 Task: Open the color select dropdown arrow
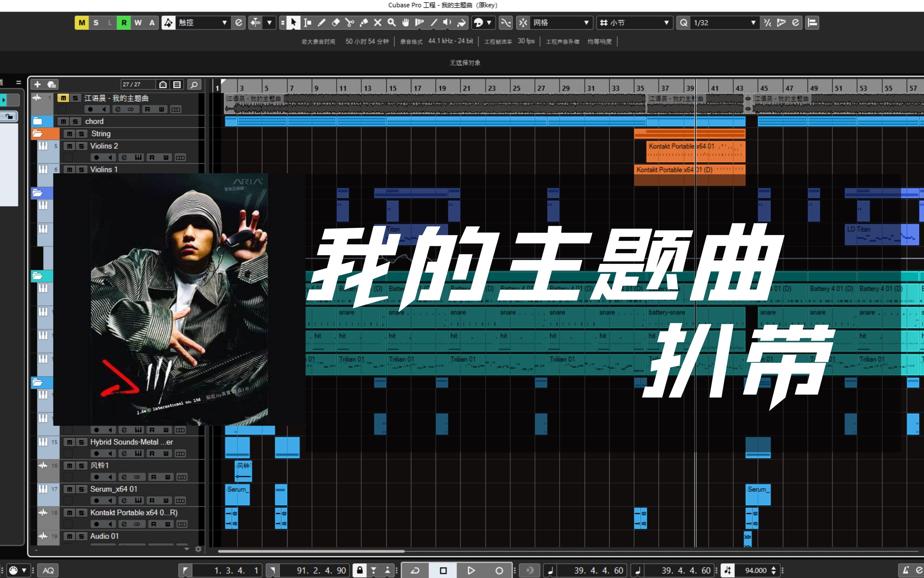489,23
